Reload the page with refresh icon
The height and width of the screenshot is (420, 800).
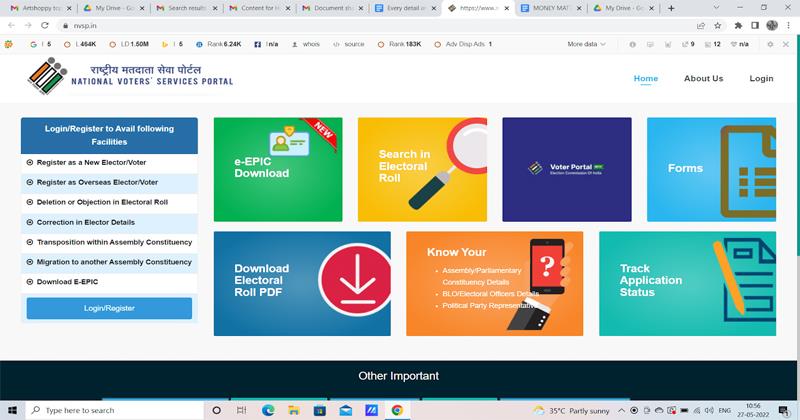point(45,26)
